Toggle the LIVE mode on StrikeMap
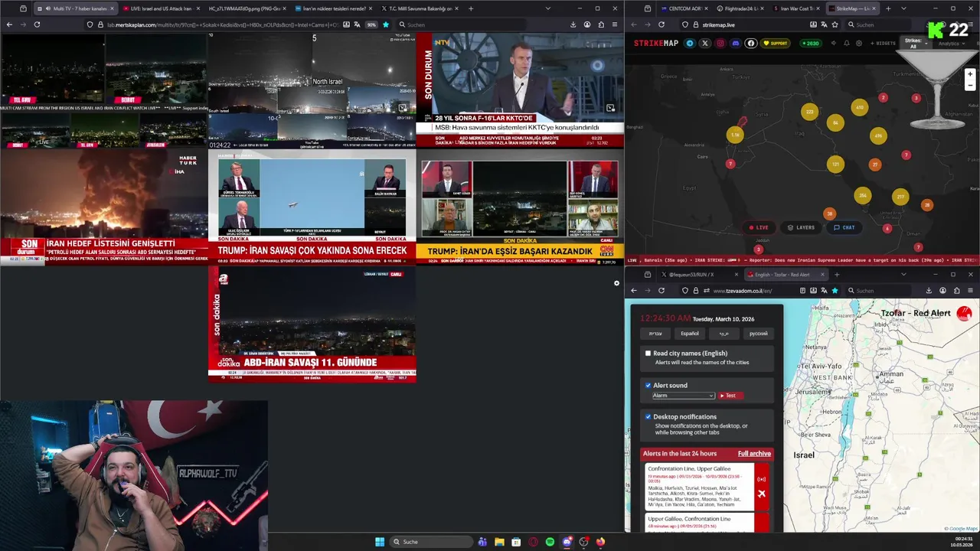The width and height of the screenshot is (980, 551). [x=759, y=227]
